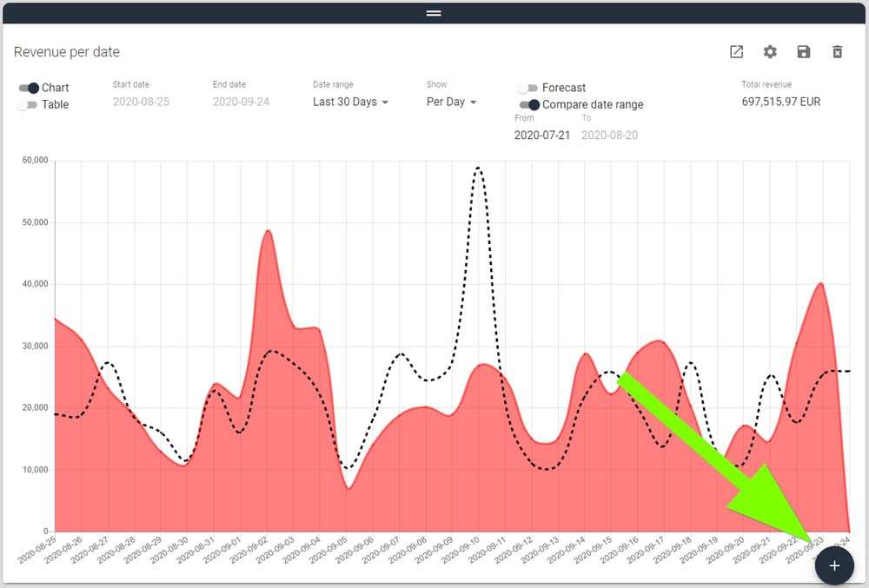Click the round plus add button
This screenshot has width=869, height=588.
tap(834, 565)
